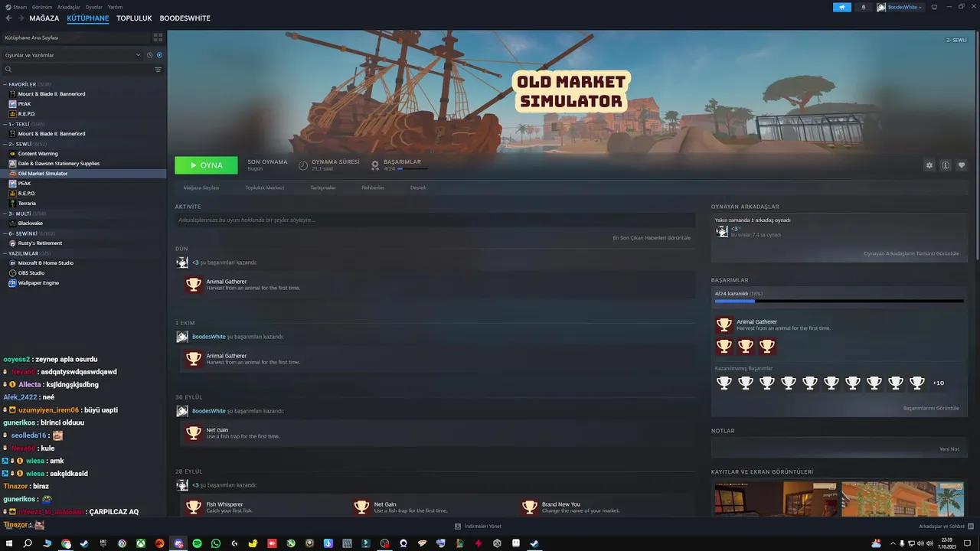
Task: Go forward with the right arrow
Action: (x=20, y=18)
